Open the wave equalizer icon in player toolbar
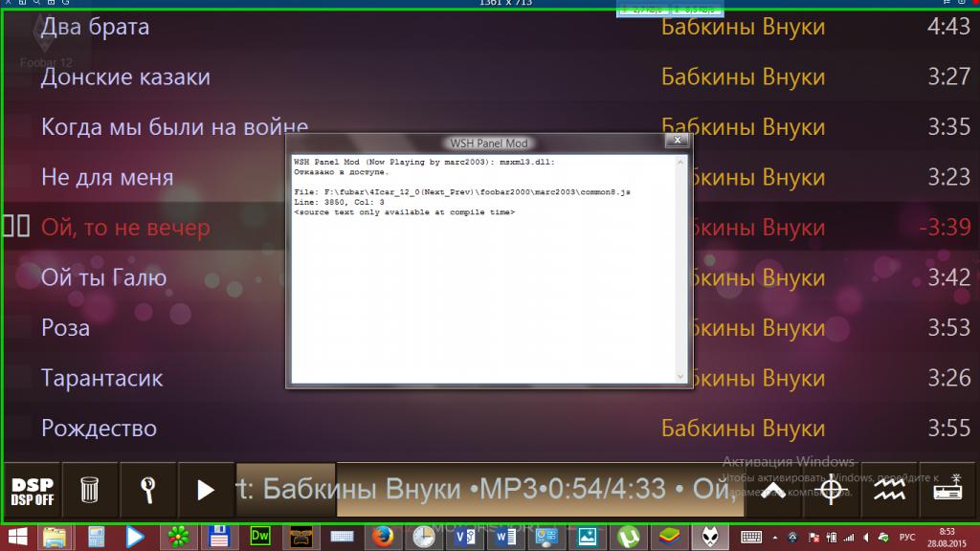Viewport: 980px width, 551px height. click(889, 491)
